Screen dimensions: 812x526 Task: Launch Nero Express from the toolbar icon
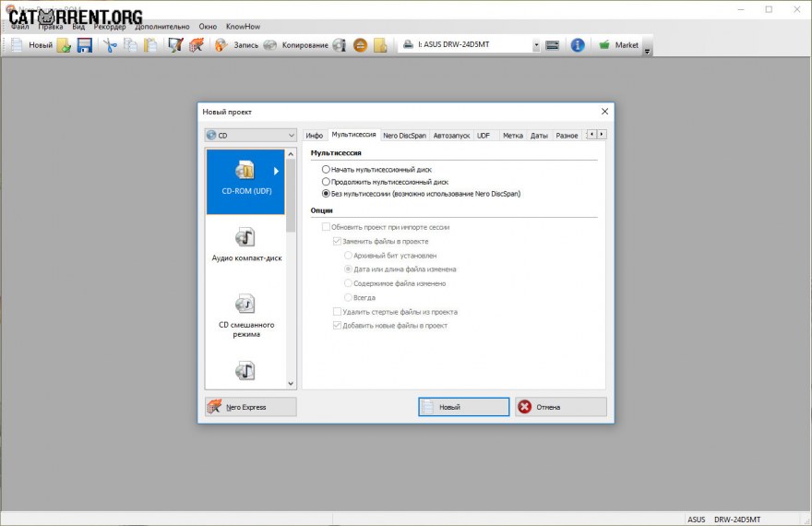click(197, 45)
